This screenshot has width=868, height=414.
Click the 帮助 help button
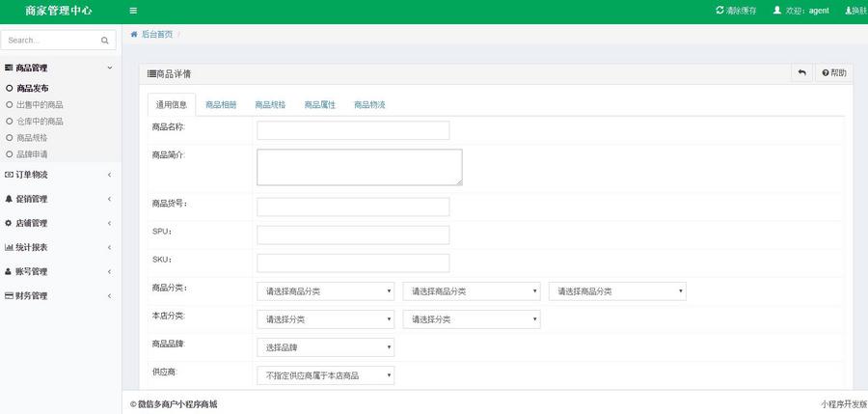(x=834, y=73)
